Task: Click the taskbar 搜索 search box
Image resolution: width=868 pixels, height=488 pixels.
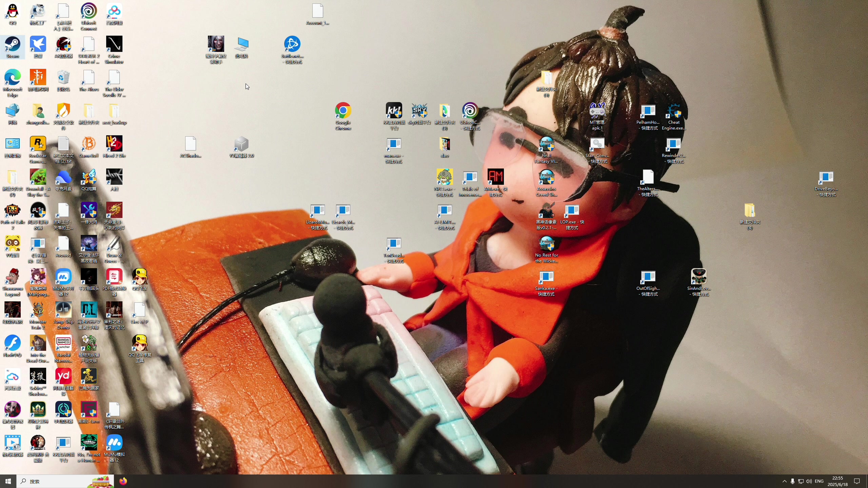Action: pos(65,481)
